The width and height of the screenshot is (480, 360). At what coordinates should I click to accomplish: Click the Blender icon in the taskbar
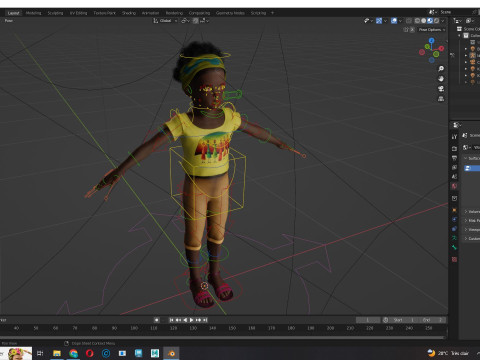coord(171,353)
